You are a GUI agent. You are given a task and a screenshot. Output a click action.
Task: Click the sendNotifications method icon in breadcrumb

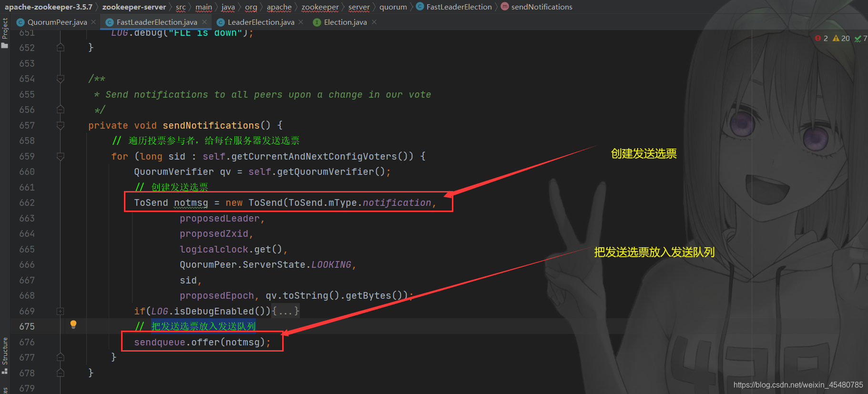tap(505, 7)
